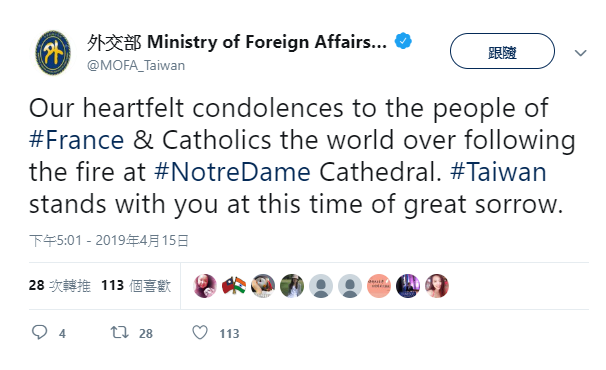Expand the tweet options chevron menu
This screenshot has height=370, width=606.
pyautogui.click(x=580, y=53)
